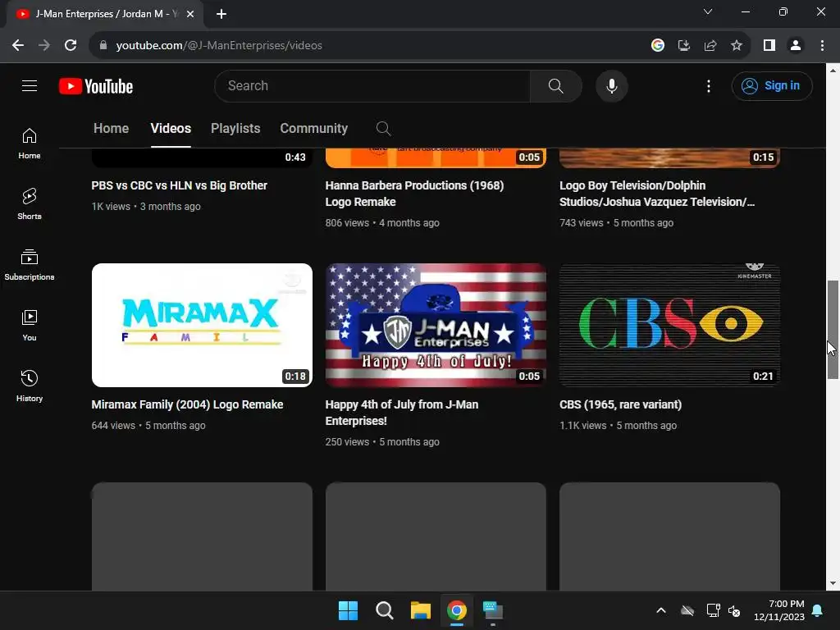Viewport: 840px width, 630px height.
Task: View site information lock icon
Action: [103, 46]
